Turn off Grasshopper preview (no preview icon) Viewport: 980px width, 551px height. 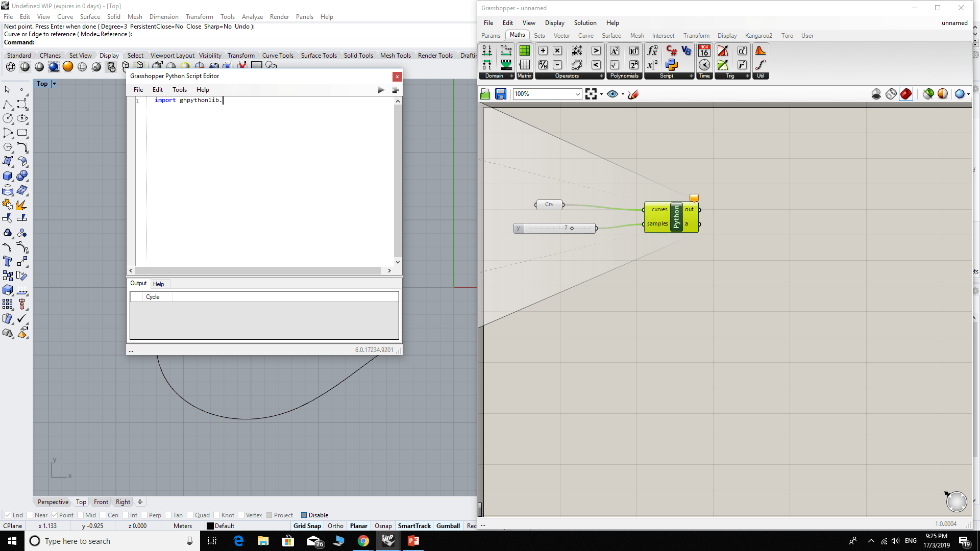876,94
